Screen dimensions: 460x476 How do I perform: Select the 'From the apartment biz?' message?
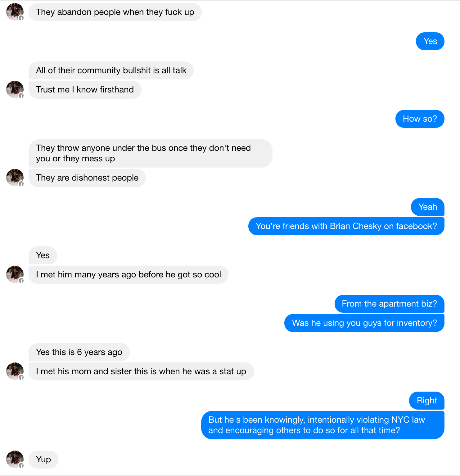point(389,304)
